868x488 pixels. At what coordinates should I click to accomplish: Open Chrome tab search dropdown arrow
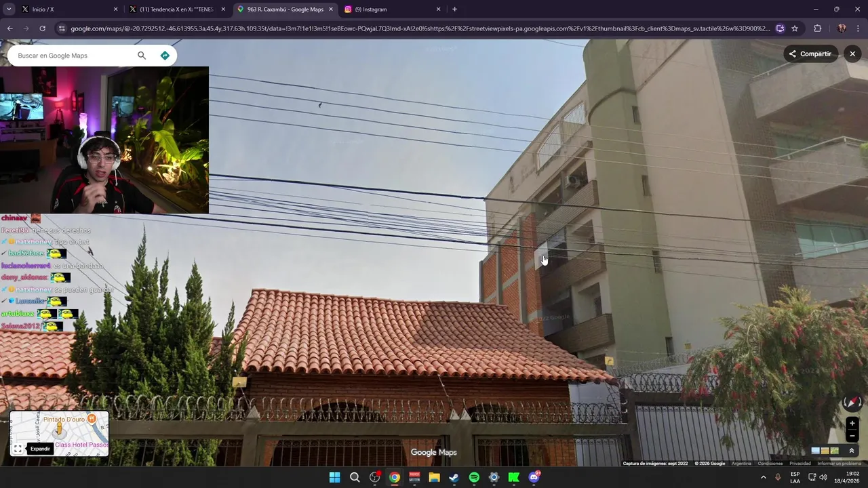(x=9, y=9)
